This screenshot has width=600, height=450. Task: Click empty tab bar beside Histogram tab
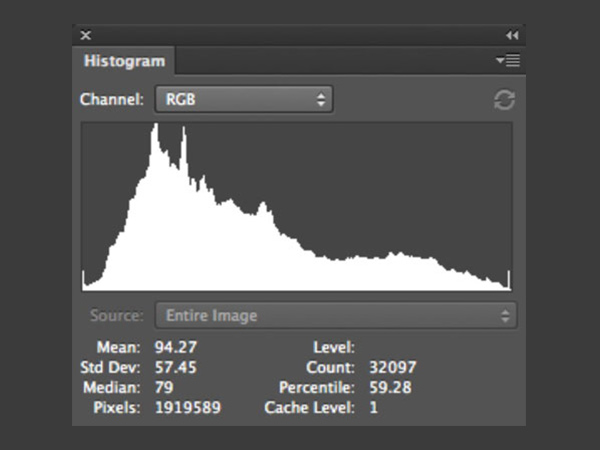[x=330, y=61]
